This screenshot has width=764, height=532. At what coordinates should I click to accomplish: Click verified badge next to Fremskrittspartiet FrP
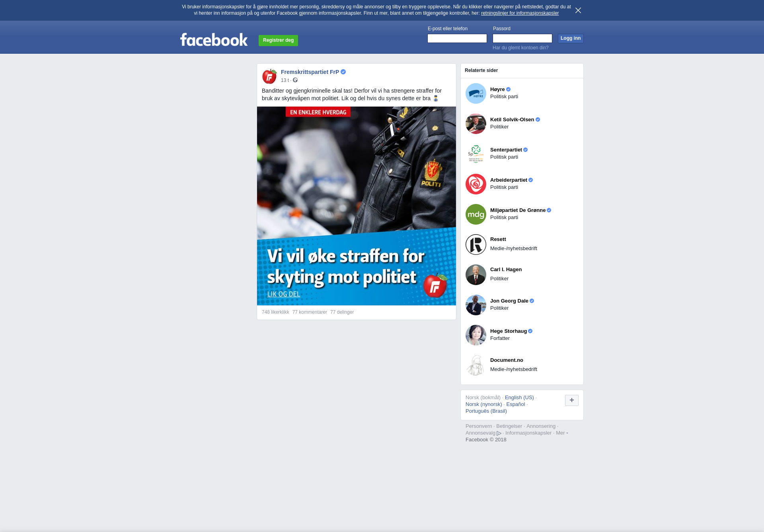[343, 72]
